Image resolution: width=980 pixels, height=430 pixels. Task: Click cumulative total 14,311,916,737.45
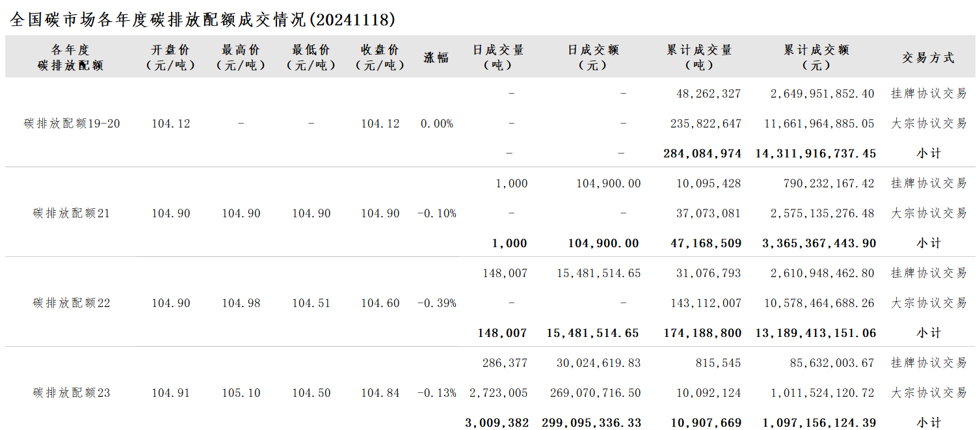[816, 154]
